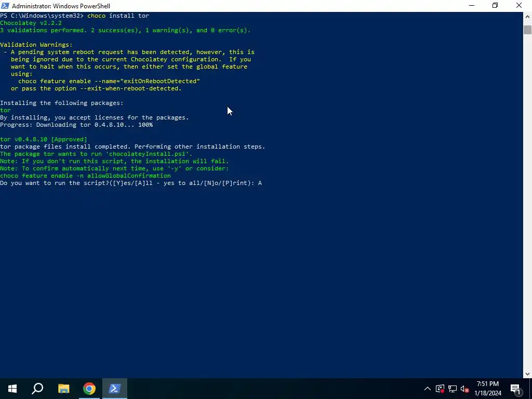Click the 'Administrator: Windows PowerShell' title

[61, 6]
